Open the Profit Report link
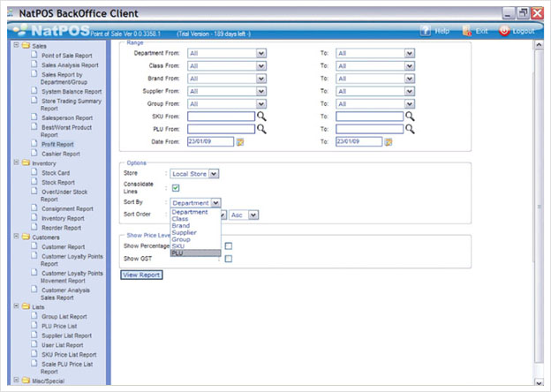The width and height of the screenshot is (551, 392). pyautogui.click(x=57, y=145)
